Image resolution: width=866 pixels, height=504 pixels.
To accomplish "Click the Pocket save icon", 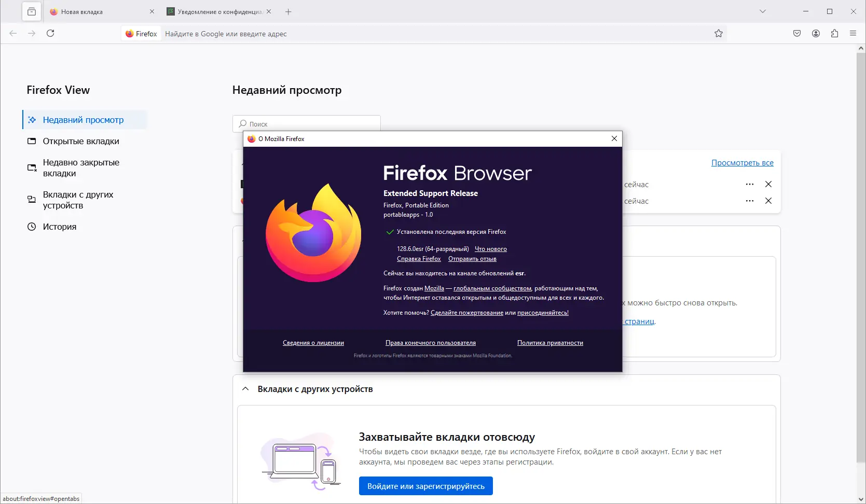I will (x=796, y=33).
